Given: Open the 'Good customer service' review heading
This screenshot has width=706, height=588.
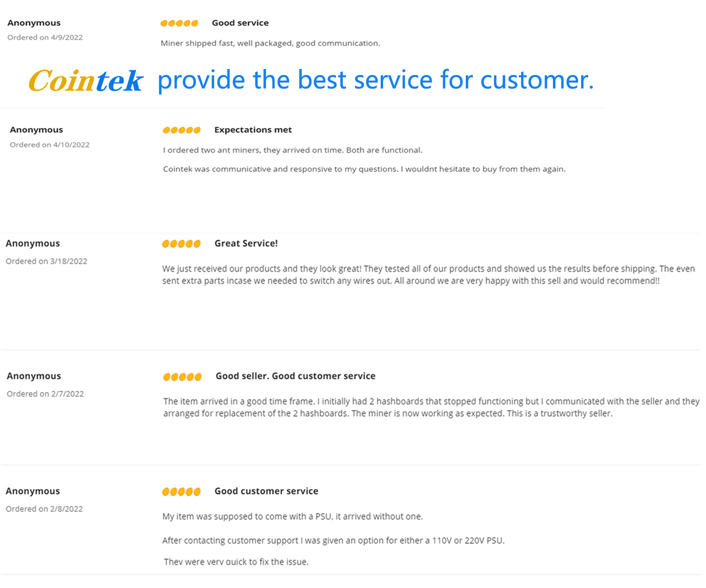Looking at the screenshot, I should coord(266,491).
